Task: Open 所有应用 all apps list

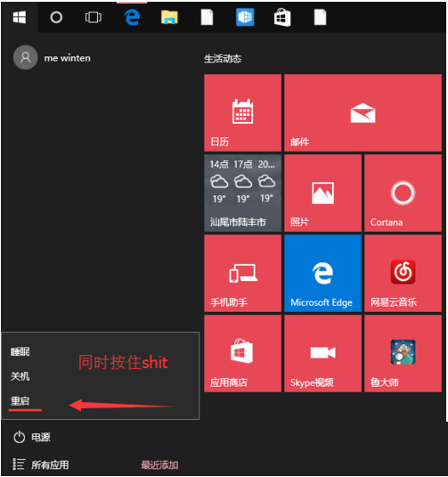Action: 41,465
